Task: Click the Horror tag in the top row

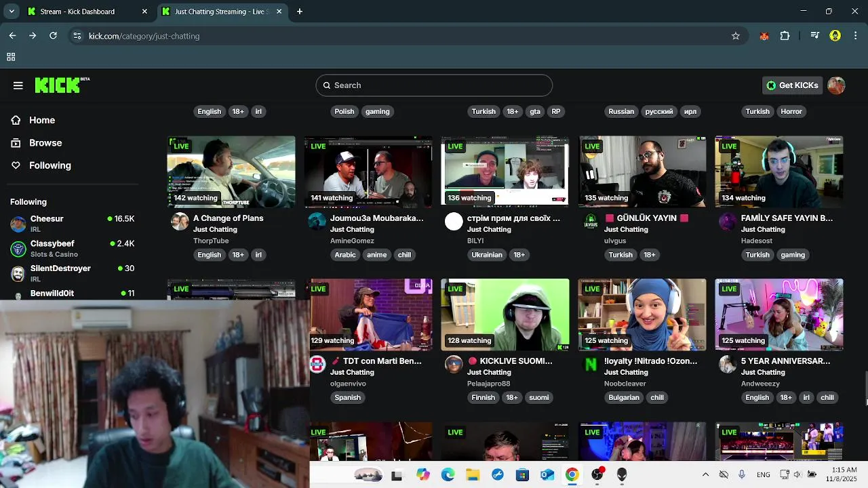Action: click(791, 111)
